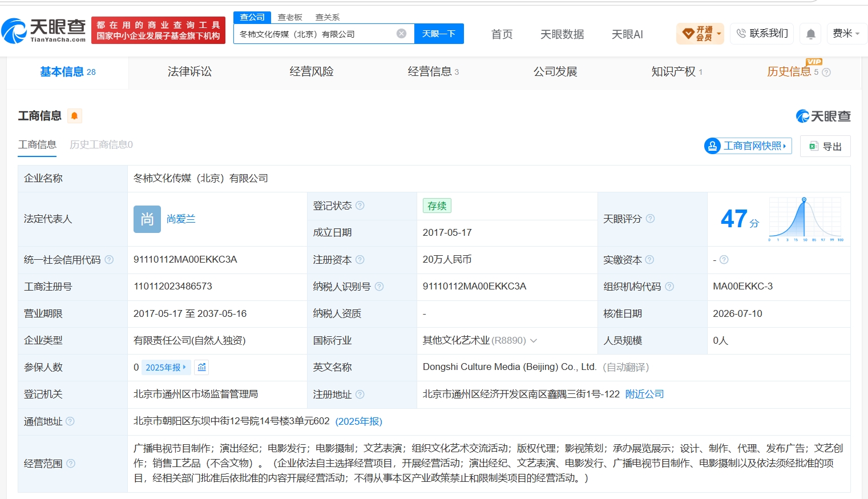Open notifications bell icon
The width and height of the screenshot is (868, 499).
coord(810,34)
